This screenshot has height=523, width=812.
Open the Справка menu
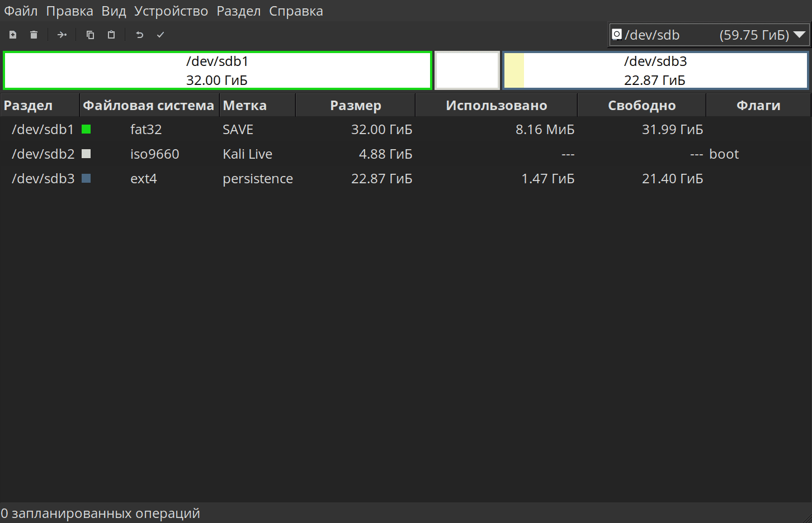(x=296, y=11)
